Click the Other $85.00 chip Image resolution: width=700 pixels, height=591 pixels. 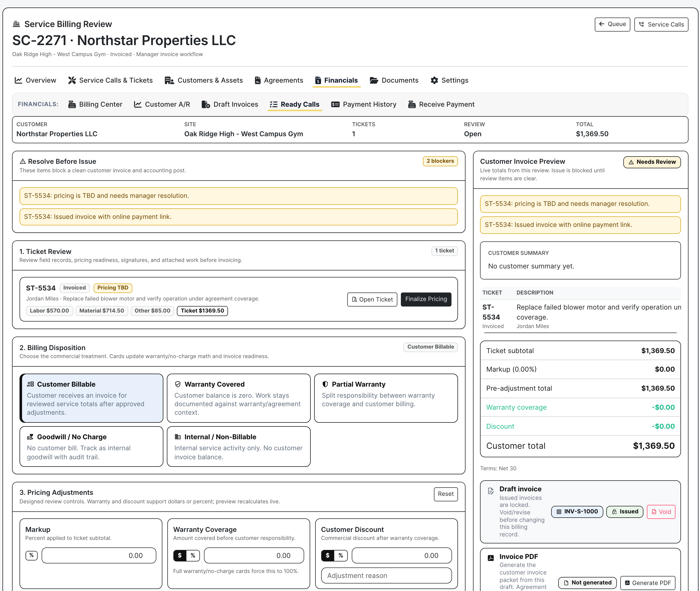coord(152,311)
